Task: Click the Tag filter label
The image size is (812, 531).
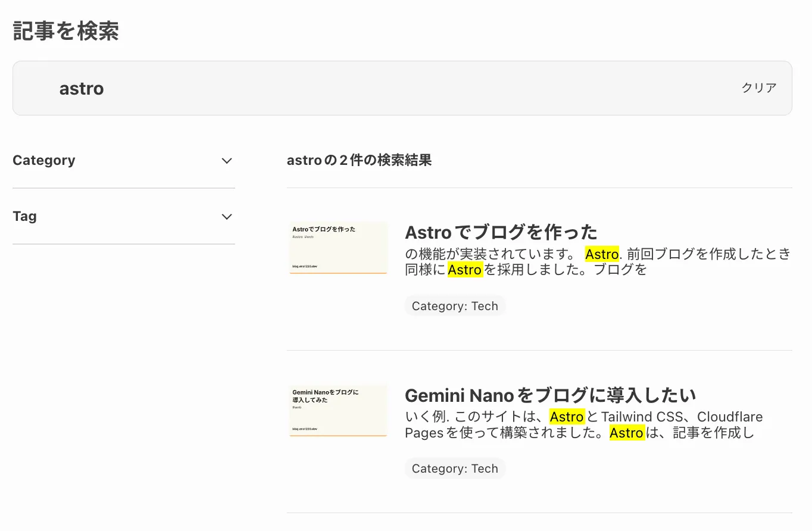Action: point(25,217)
